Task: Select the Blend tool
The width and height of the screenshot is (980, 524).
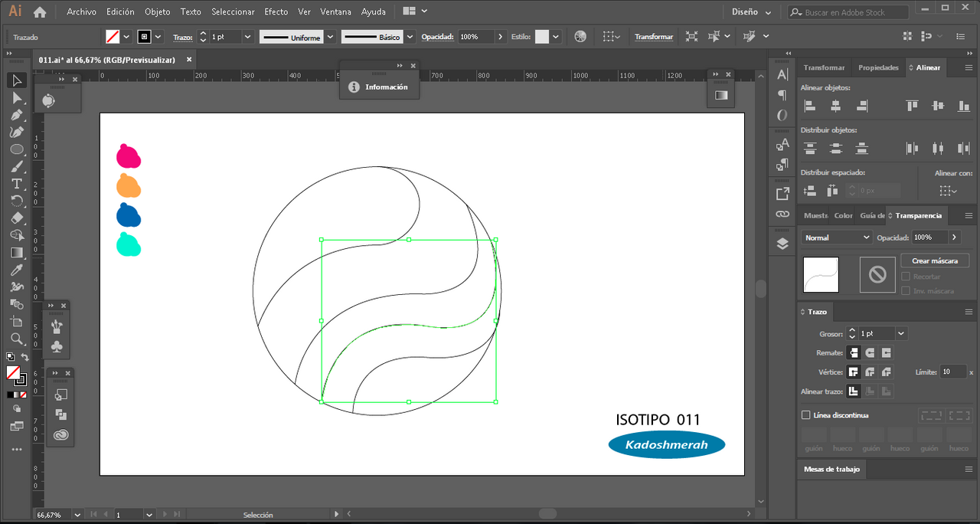Action: [17, 304]
